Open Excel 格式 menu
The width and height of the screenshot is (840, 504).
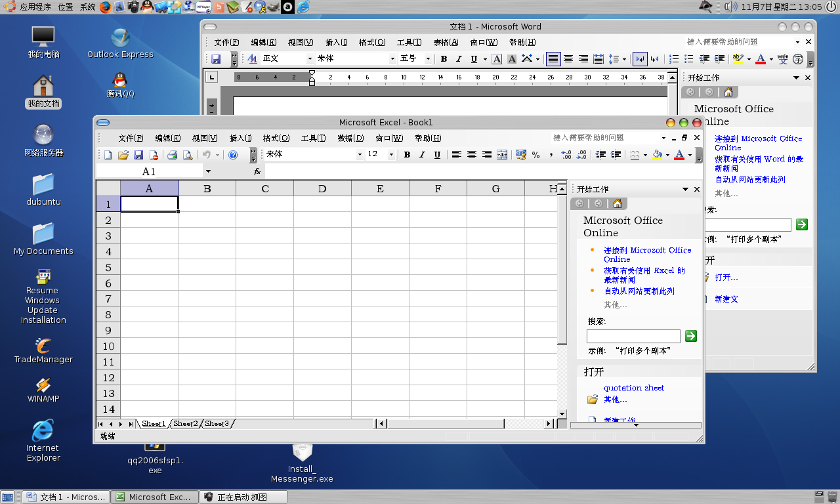tap(276, 138)
